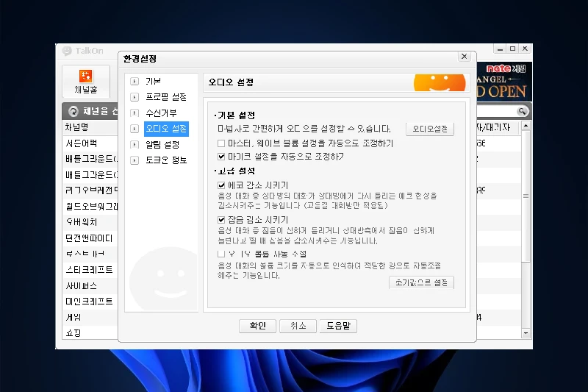The width and height of the screenshot is (588, 392).
Task: Select 쇼핑 channel row
Action: pyautogui.click(x=90, y=332)
